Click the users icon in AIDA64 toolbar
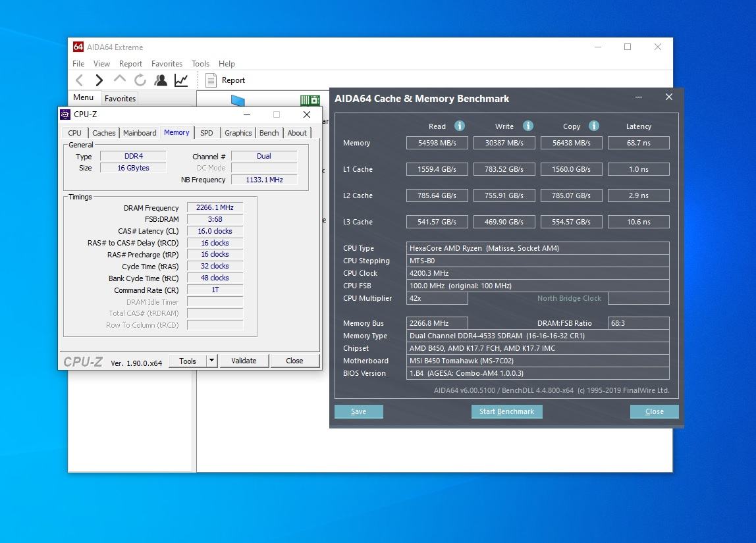Screen dimensions: 756x543 tap(160, 80)
